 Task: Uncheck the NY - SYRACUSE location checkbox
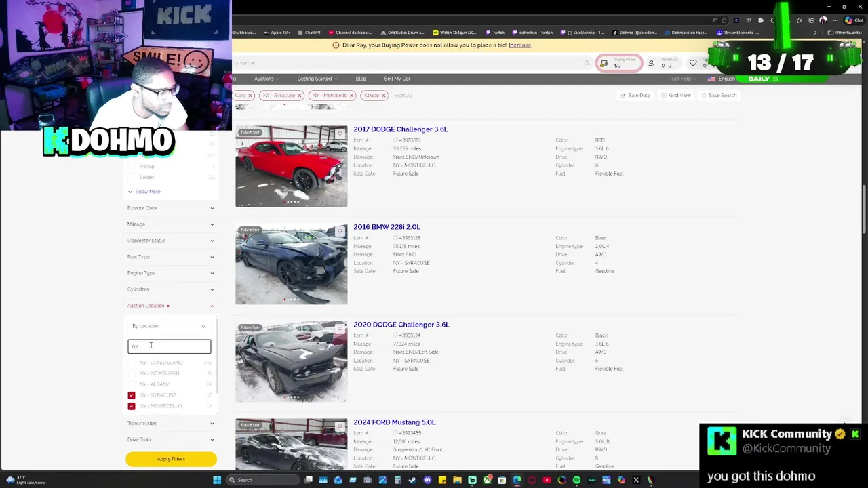coord(132,395)
